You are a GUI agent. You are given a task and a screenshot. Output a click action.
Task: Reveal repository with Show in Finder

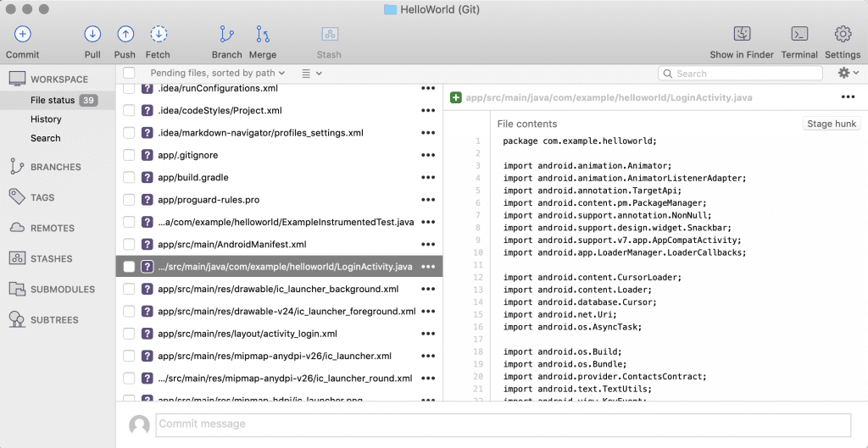click(743, 34)
